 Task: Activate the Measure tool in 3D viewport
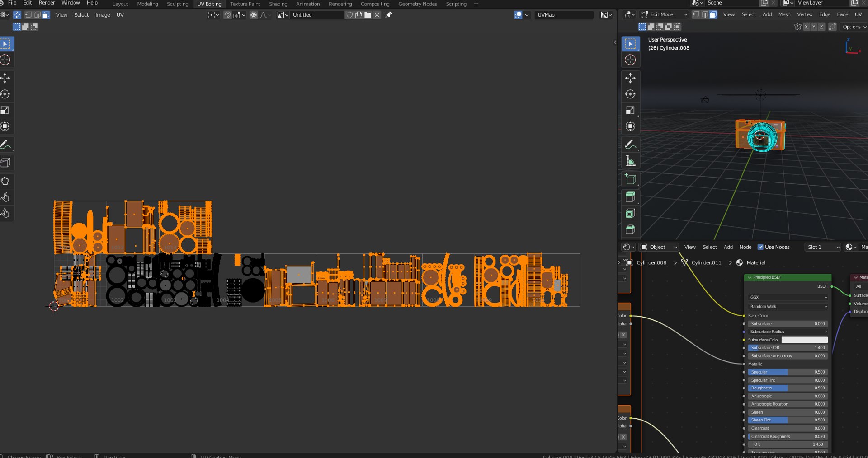click(630, 161)
